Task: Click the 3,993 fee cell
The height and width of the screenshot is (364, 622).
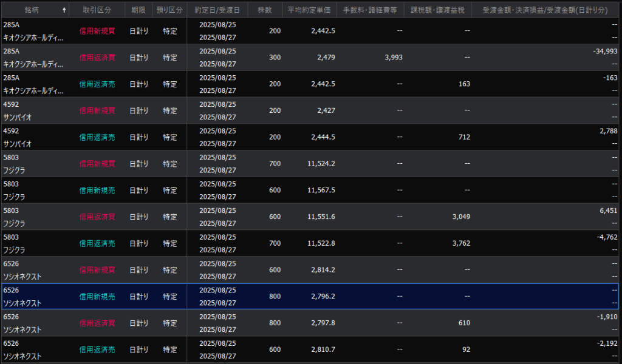Action: pos(393,58)
